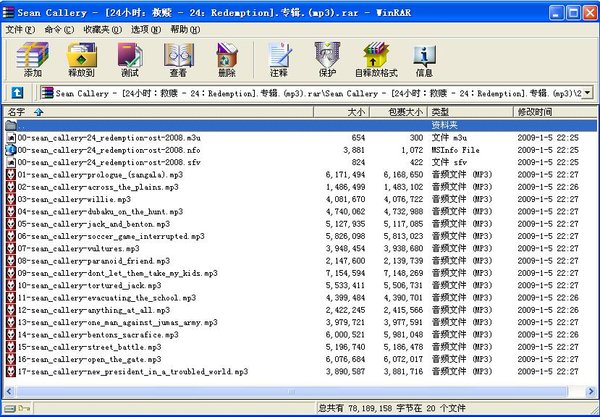Click the packed size value 7,148,269
This screenshot has height=417, width=600.
click(x=403, y=273)
